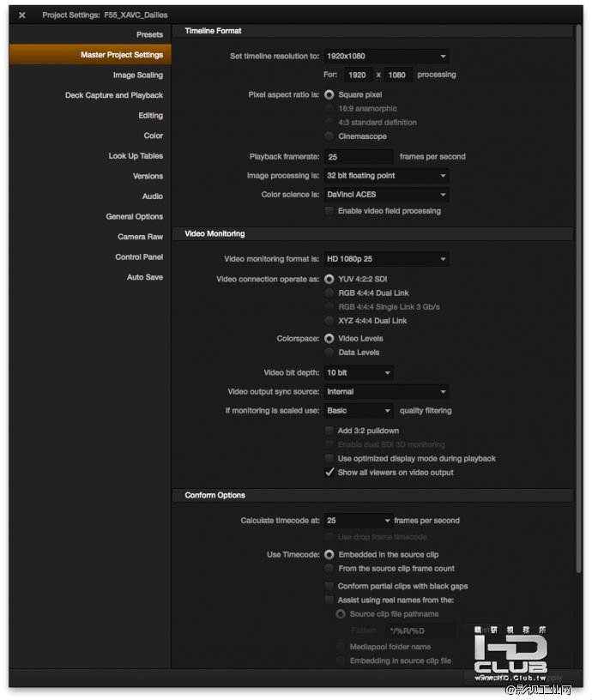The image size is (592, 700).
Task: Open the Presets section
Action: (149, 34)
